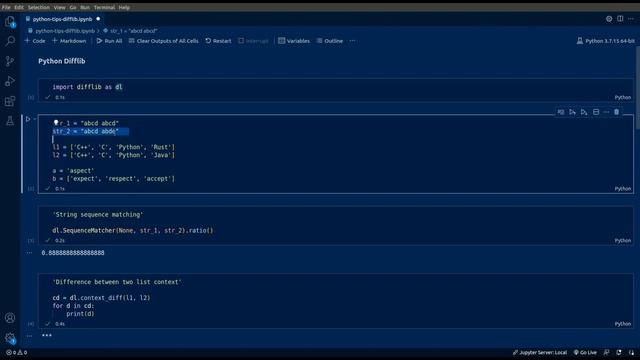Change language of import difflib cell via Python label
The width and height of the screenshot is (640, 360).
pyautogui.click(x=622, y=98)
